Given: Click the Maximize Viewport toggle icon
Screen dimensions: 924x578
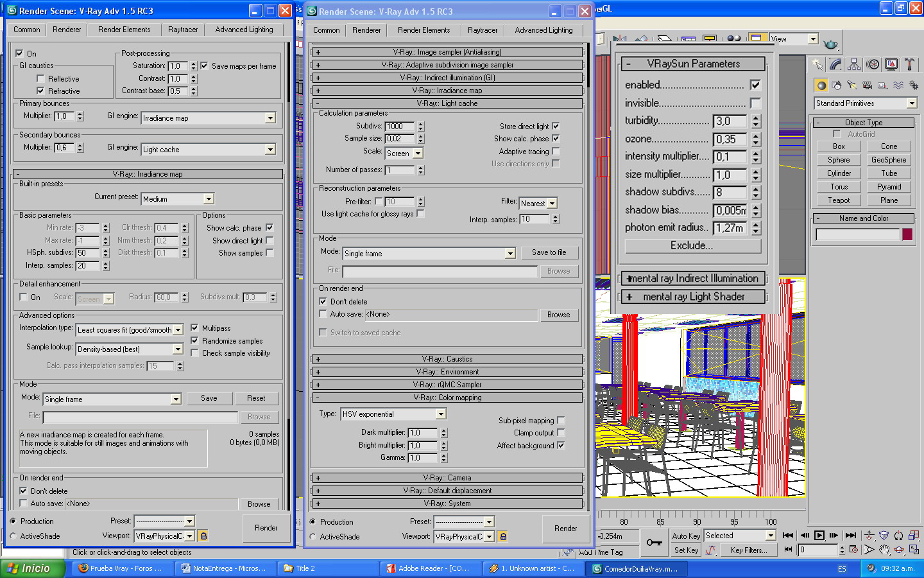Looking at the screenshot, I should 914,550.
